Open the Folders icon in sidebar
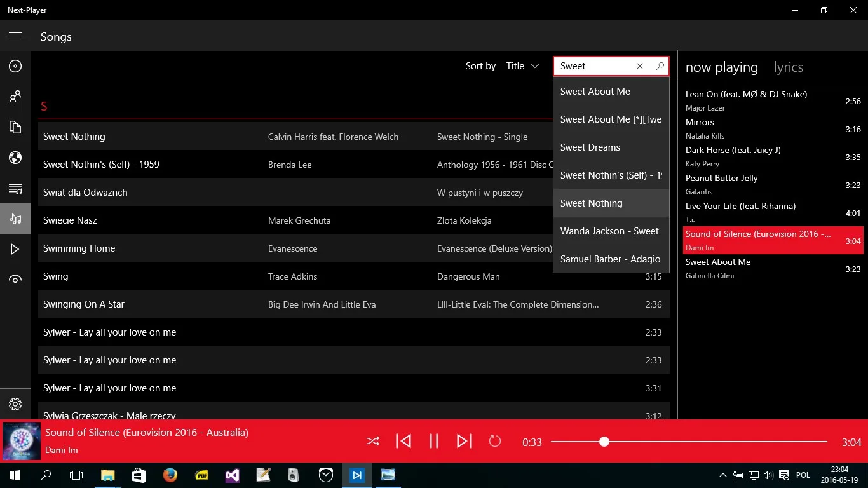868x488 pixels. [15, 127]
